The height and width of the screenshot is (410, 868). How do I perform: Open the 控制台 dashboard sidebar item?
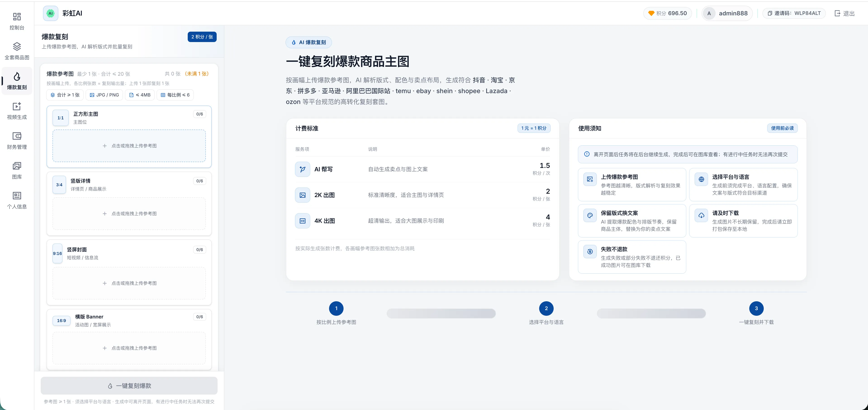tap(17, 21)
